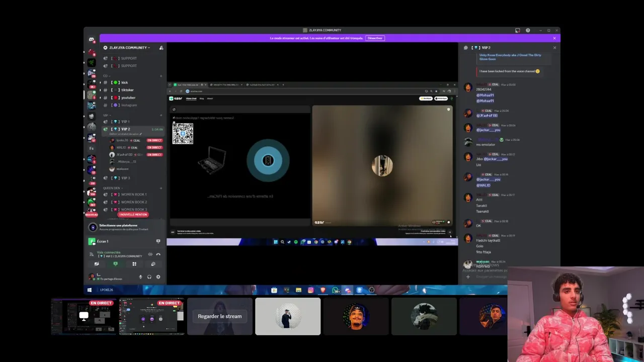
Task: Click the chat bubble icon beside VIP 2 header
Action: pyautogui.click(x=467, y=48)
